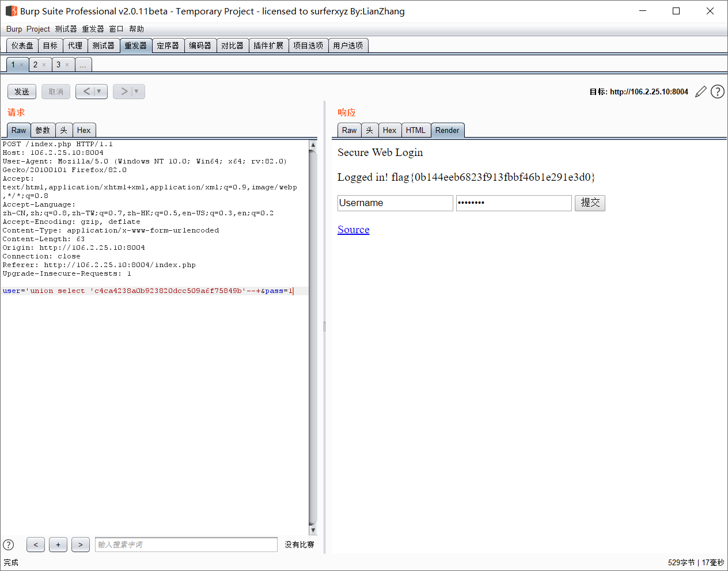This screenshot has width=728, height=571.
Task: Open the 窗口 window menu
Action: 116,29
